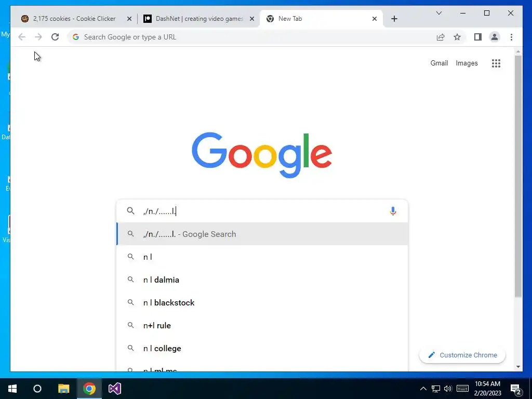Select the ',/n./......l. - Google Search' suggestion

(262, 234)
